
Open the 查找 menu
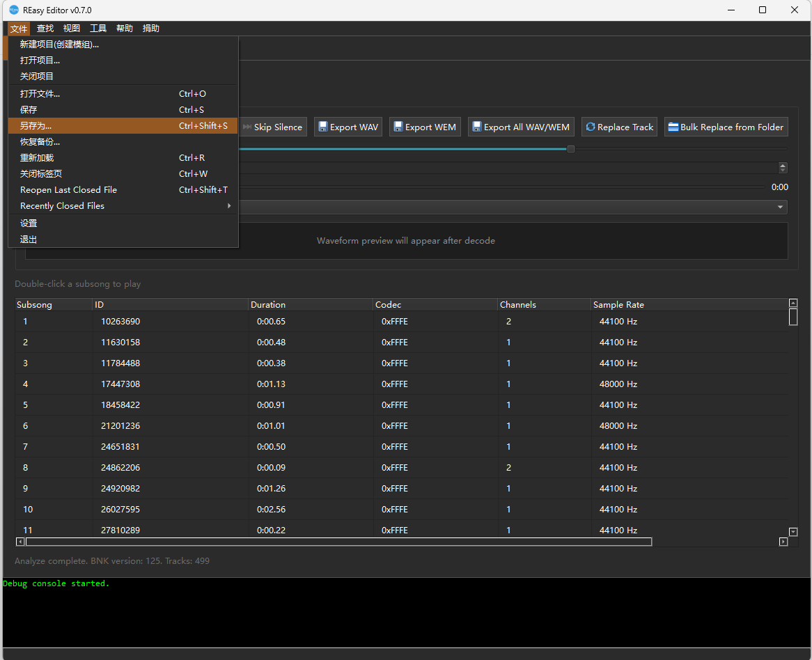point(45,29)
